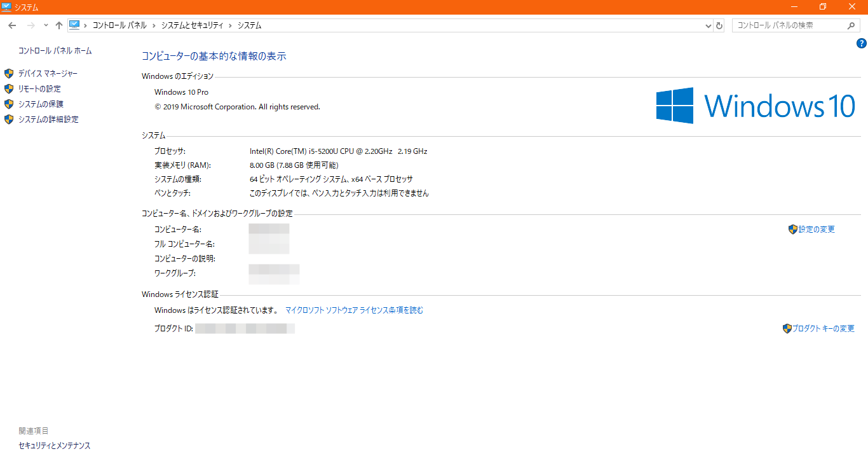868x463 pixels.
Task: Click the Forward navigation arrow
Action: (31, 25)
